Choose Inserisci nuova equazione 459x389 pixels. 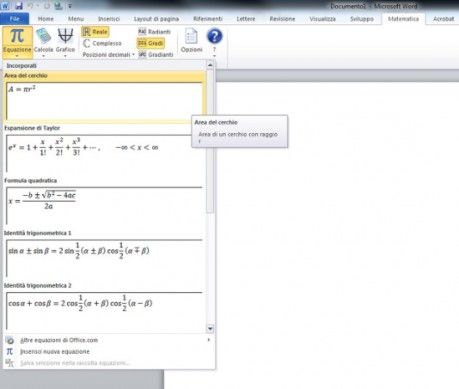coord(108,351)
